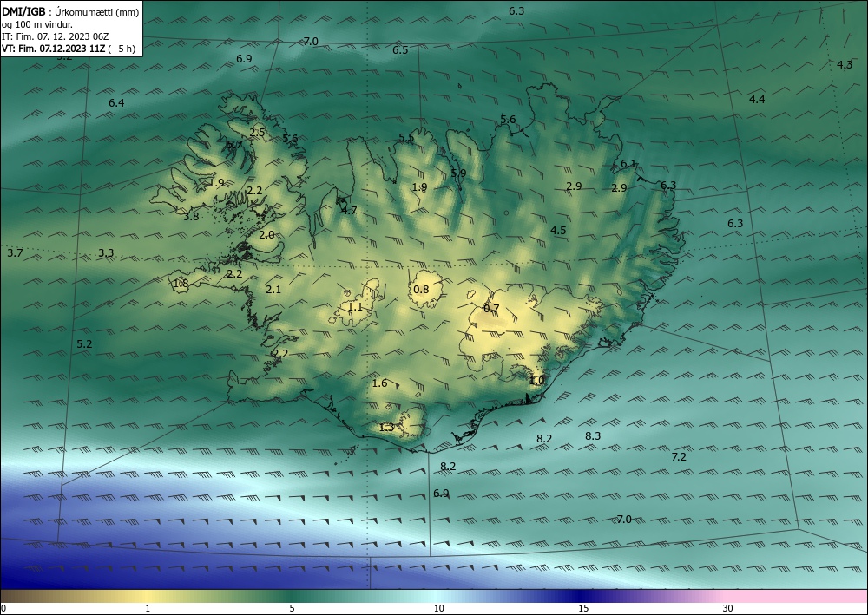Screen dimensions: 868x615
Task: Click the map value "1.3" on the south coast glacier
Action: click(x=386, y=427)
